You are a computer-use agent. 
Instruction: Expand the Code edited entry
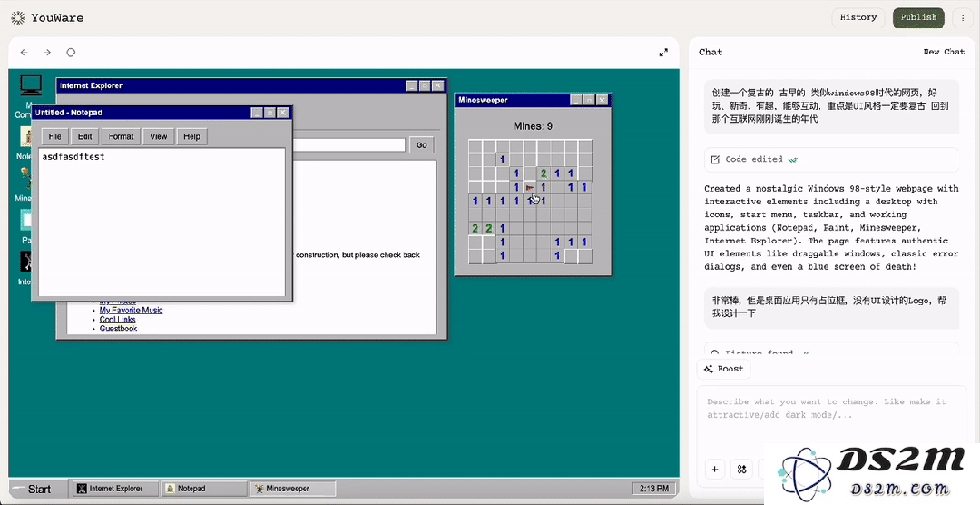(x=831, y=160)
